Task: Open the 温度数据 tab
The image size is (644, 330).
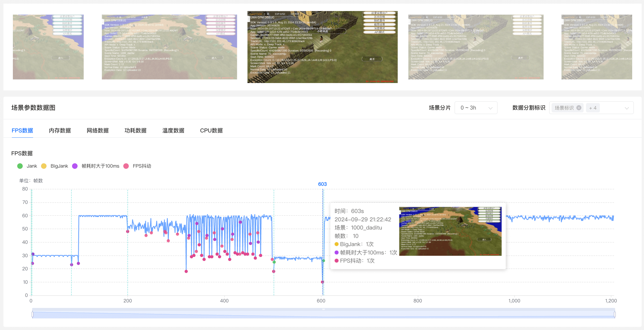Action: coord(173,131)
